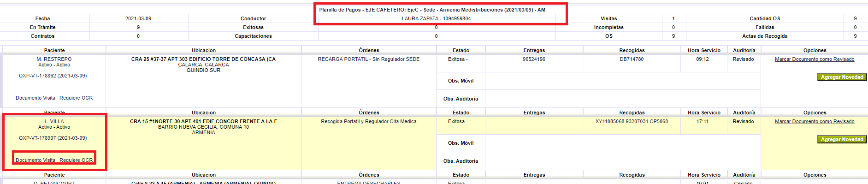Click the Cantidad OS label
868x184 pixels.
765,18
